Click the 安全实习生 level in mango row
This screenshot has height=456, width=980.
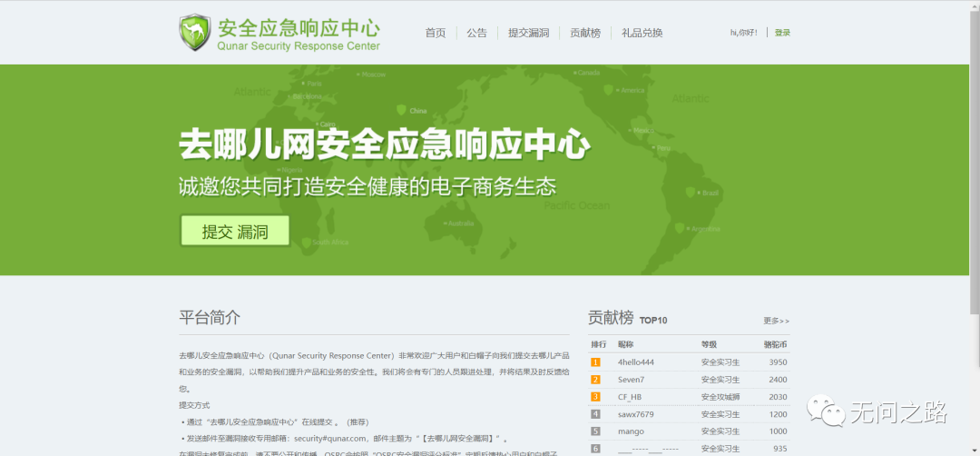tap(720, 431)
